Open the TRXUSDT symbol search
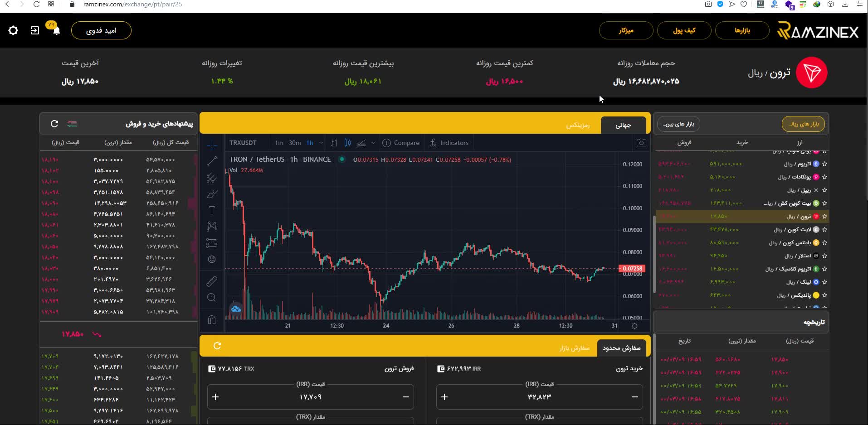 coord(243,143)
